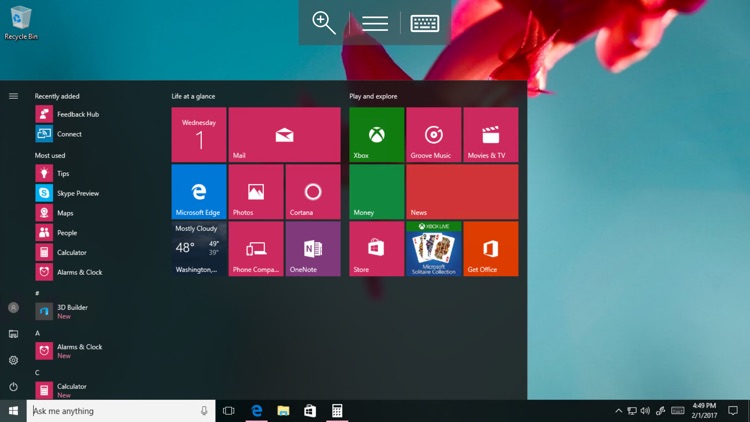Open the Photos tile

coord(256,191)
